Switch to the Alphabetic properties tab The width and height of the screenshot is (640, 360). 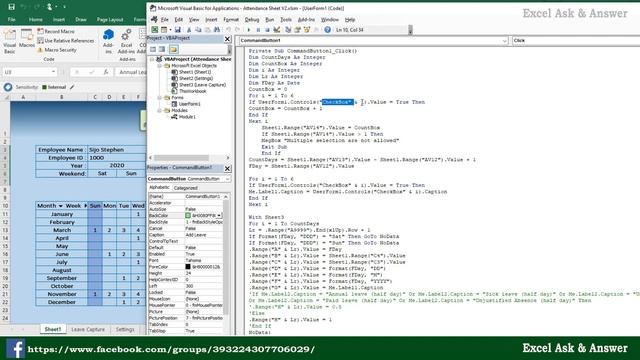tap(160, 188)
